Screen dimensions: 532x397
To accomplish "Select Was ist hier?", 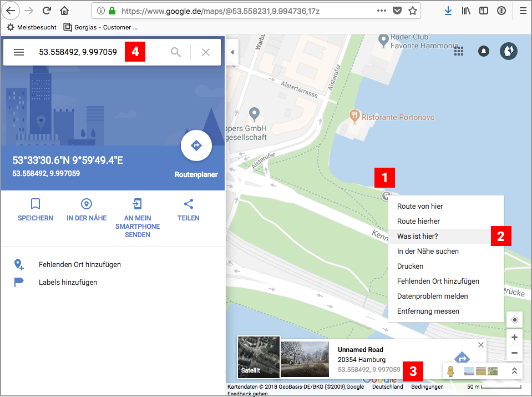I will (445, 236).
